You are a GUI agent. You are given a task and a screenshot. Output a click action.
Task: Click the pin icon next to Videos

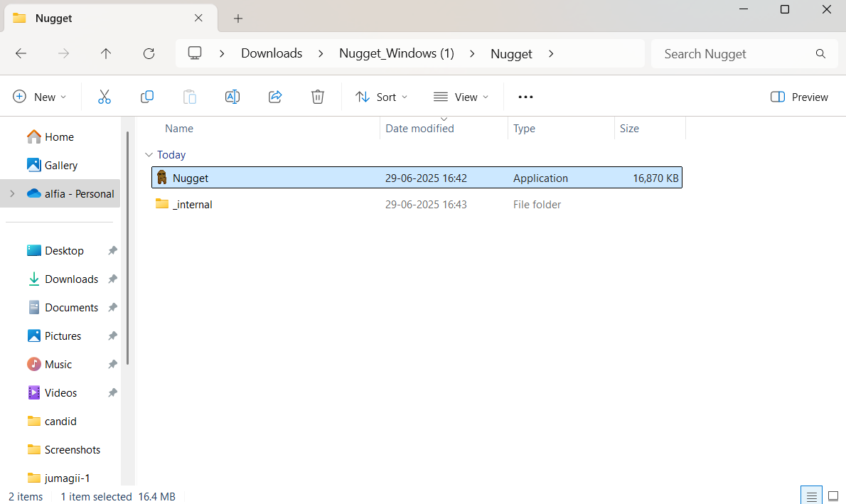112,393
